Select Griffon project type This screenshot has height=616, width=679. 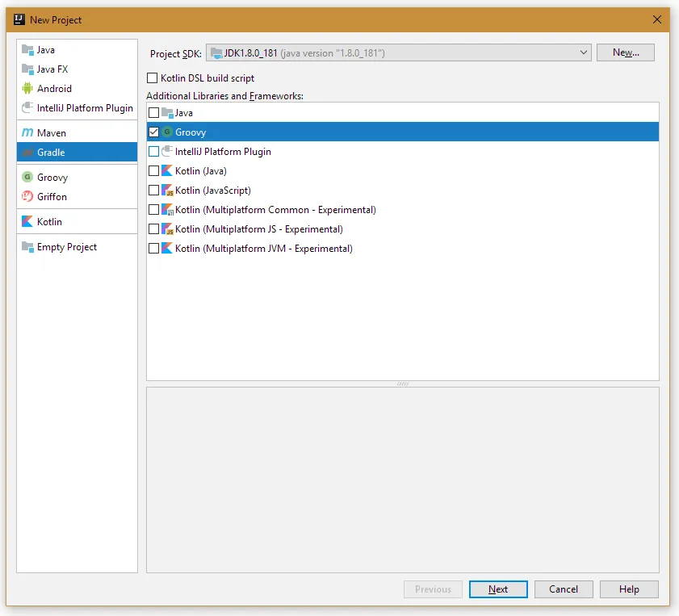(x=77, y=196)
